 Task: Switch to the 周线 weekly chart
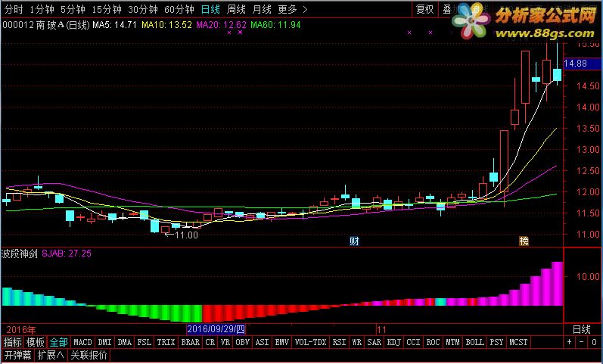tap(236, 9)
